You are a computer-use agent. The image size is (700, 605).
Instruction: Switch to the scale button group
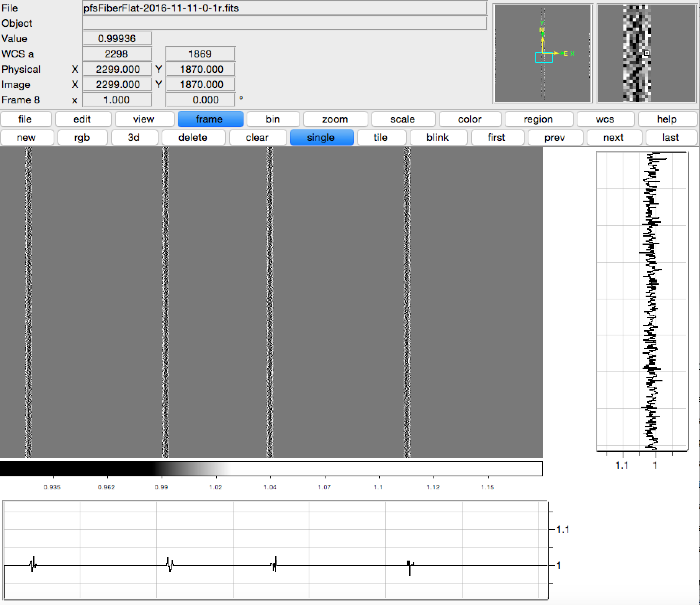click(x=403, y=119)
